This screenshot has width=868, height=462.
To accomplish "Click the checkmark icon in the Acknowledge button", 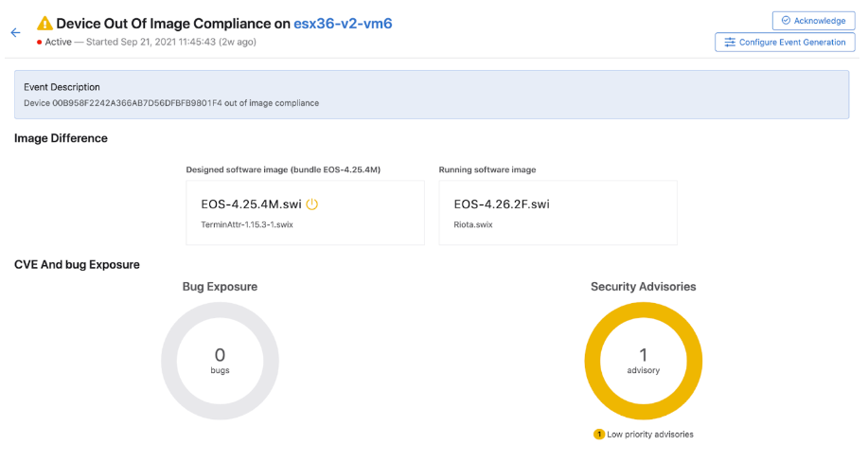I will click(786, 21).
